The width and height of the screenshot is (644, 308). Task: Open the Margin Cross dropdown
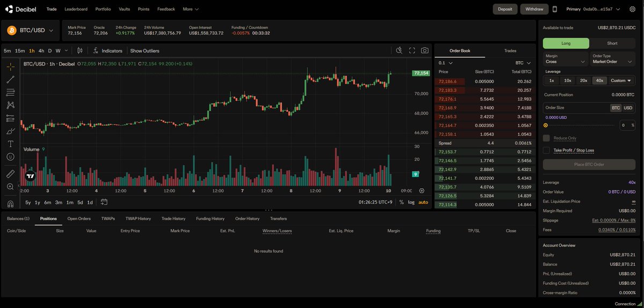[566, 59]
